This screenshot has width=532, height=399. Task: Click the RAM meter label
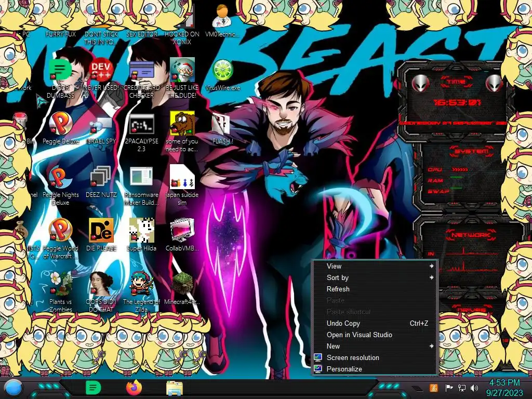click(x=435, y=180)
